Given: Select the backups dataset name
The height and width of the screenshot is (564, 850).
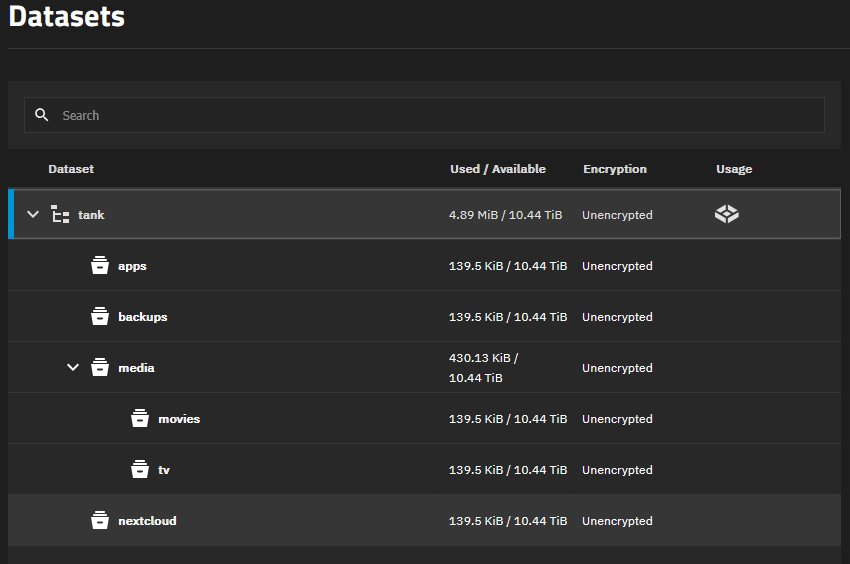Looking at the screenshot, I should pos(142,317).
